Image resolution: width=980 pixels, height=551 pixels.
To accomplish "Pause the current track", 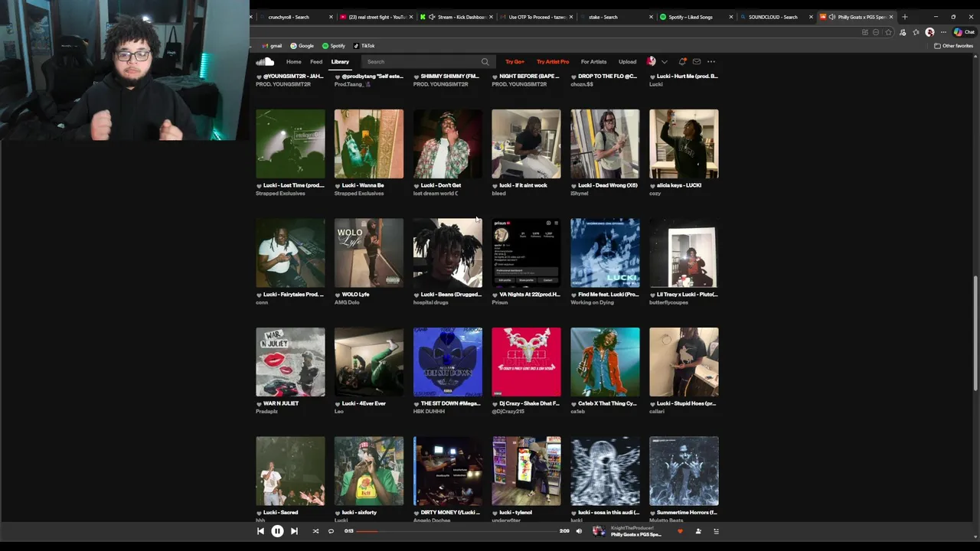I will coord(277,531).
